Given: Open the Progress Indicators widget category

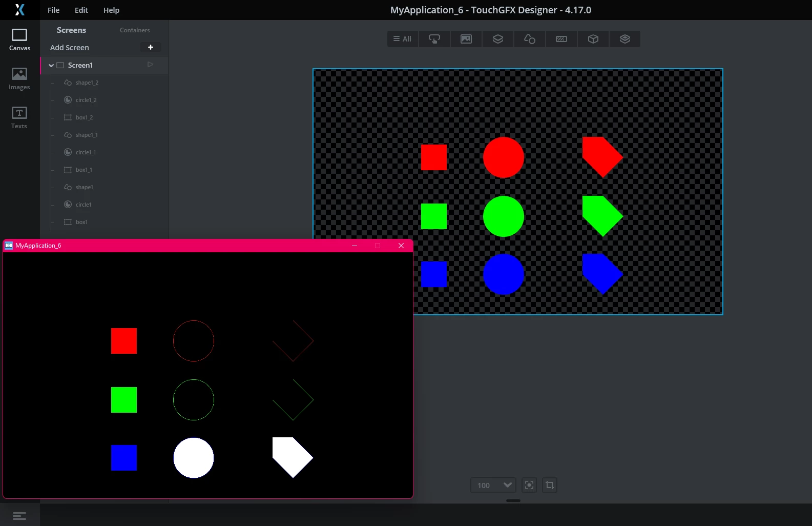Looking at the screenshot, I should pyautogui.click(x=561, y=39).
